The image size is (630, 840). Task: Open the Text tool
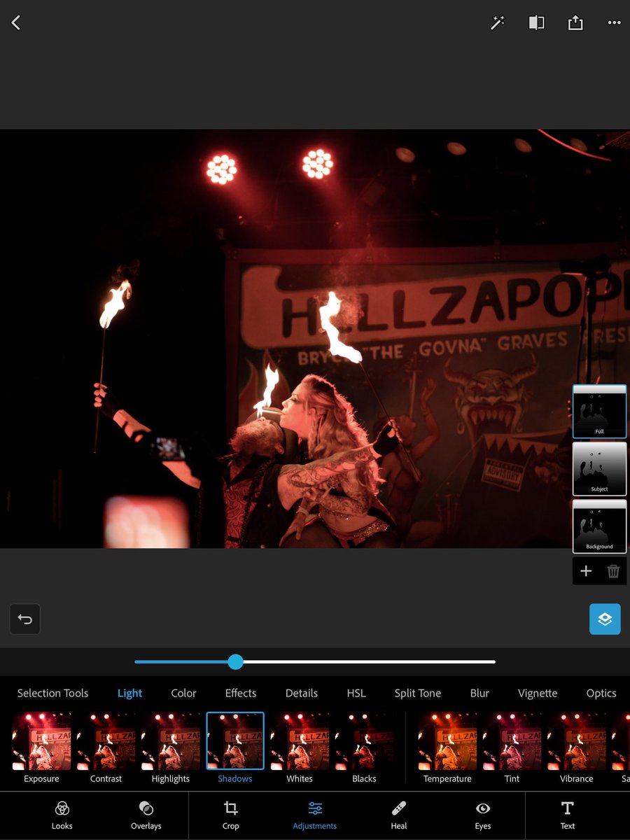click(x=568, y=815)
